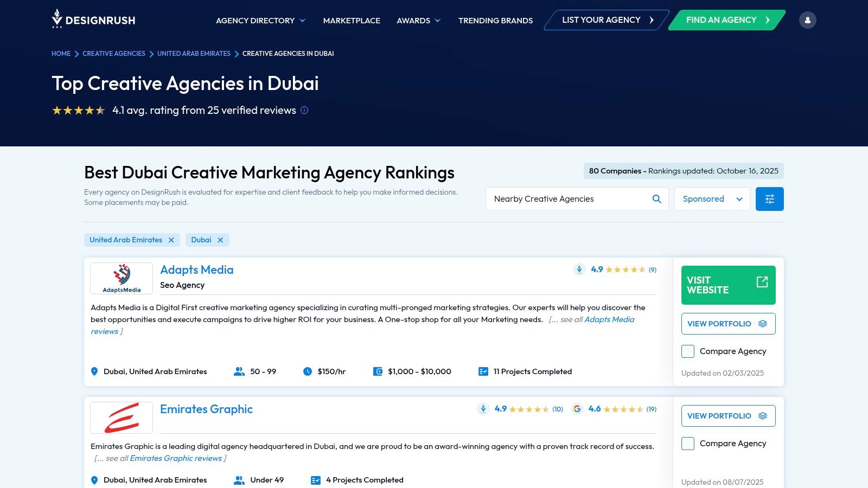This screenshot has width=868, height=488.
Task: Click the team size icon next to Under 49
Action: [x=239, y=480]
